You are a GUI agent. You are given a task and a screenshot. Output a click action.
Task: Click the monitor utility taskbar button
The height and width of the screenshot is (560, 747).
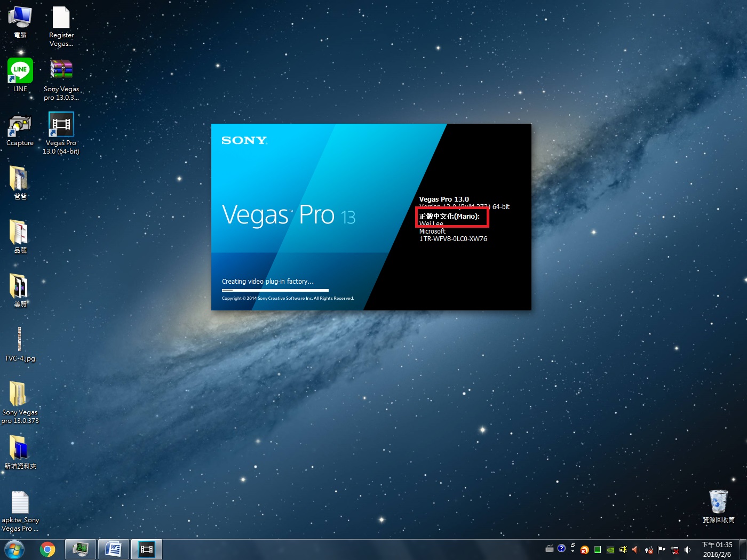(81, 549)
